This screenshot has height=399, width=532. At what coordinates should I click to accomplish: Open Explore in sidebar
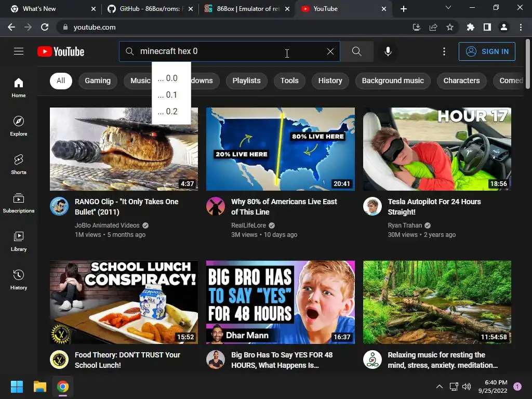pos(19,126)
